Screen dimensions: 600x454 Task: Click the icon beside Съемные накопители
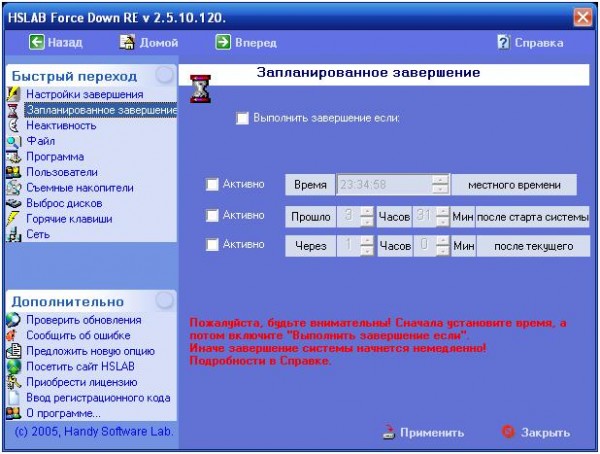point(13,188)
